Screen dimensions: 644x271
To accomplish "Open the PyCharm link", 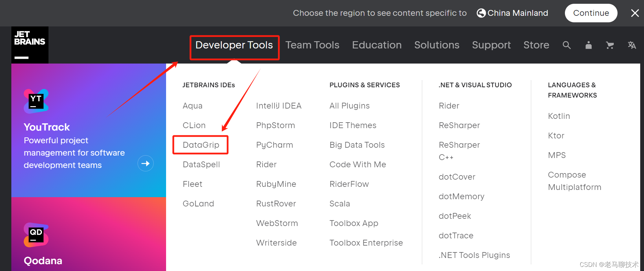I will tap(275, 145).
